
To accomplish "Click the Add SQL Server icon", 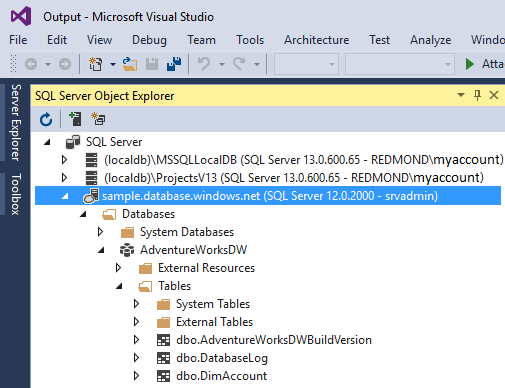I will [x=75, y=119].
